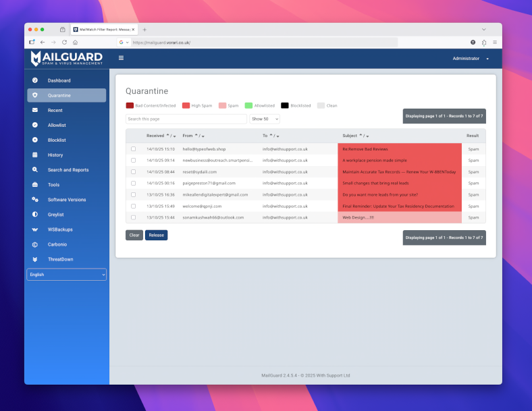Open the English language selector
Image resolution: width=532 pixels, height=411 pixels.
click(x=66, y=275)
